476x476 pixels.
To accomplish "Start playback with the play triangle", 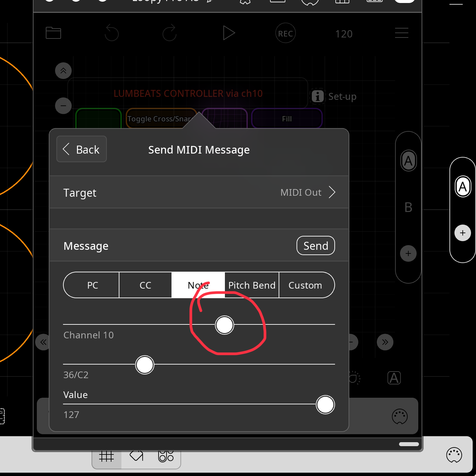I will [229, 33].
